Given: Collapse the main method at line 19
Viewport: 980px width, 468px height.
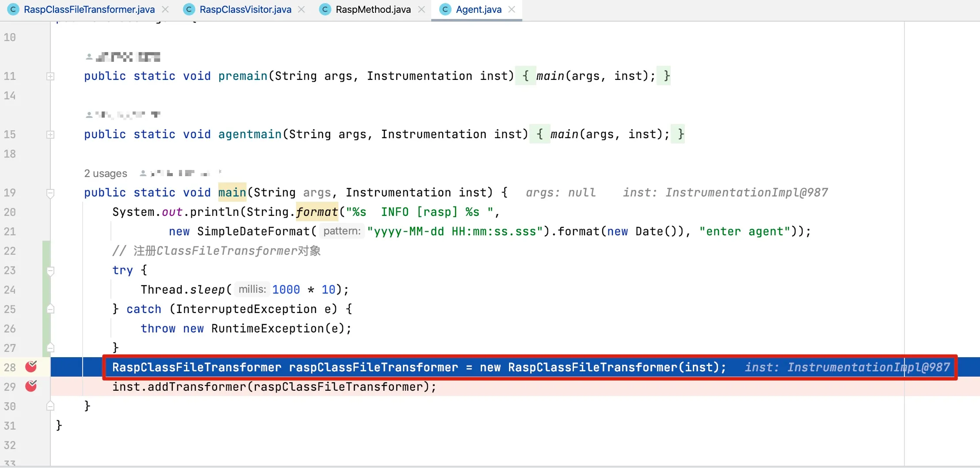Looking at the screenshot, I should point(50,193).
